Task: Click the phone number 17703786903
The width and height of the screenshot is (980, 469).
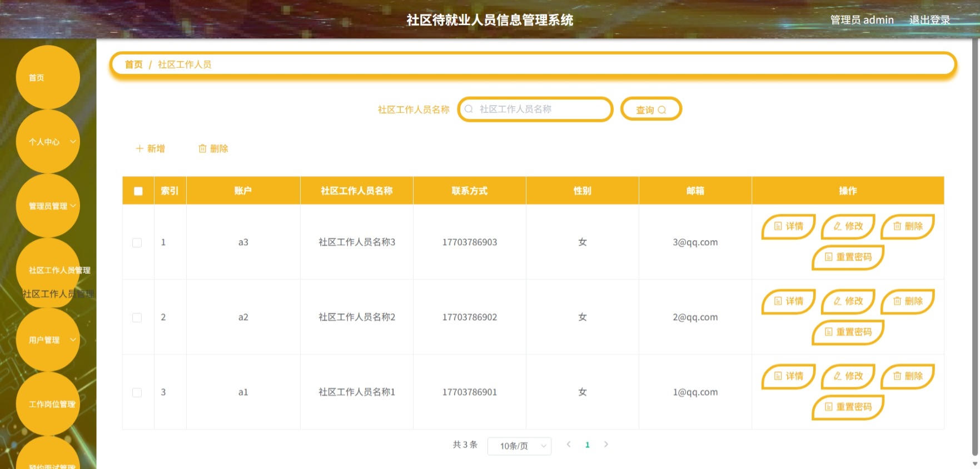Action: click(470, 242)
